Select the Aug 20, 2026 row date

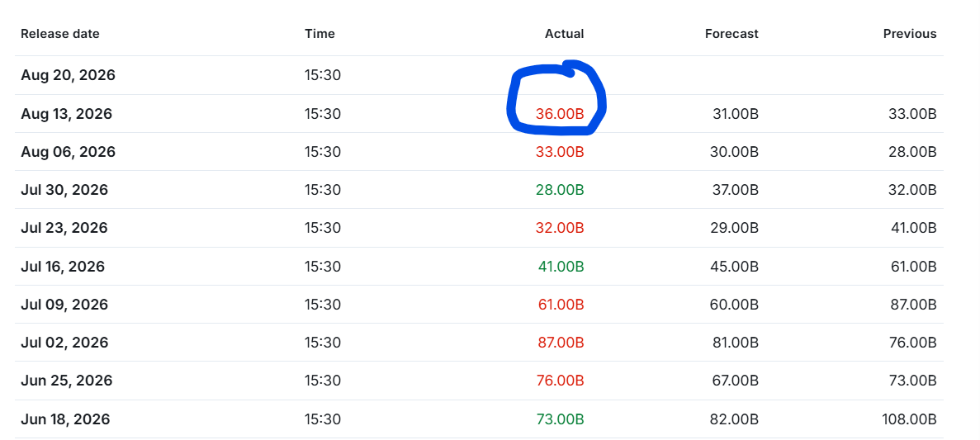click(x=69, y=76)
